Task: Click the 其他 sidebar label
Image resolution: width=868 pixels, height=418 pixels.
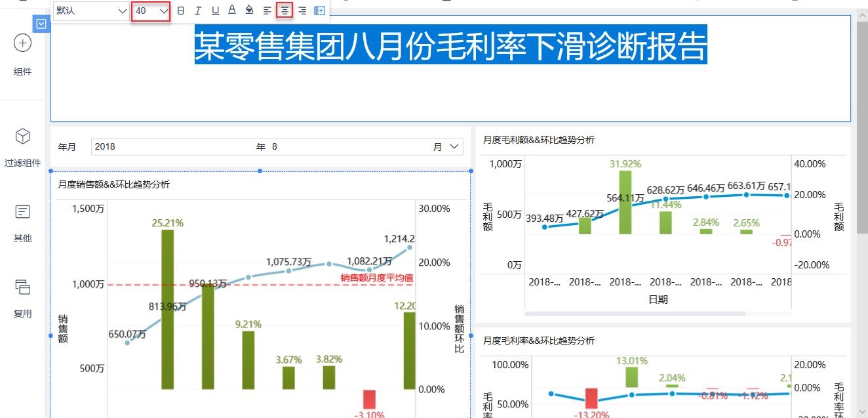Action: pyautogui.click(x=22, y=238)
